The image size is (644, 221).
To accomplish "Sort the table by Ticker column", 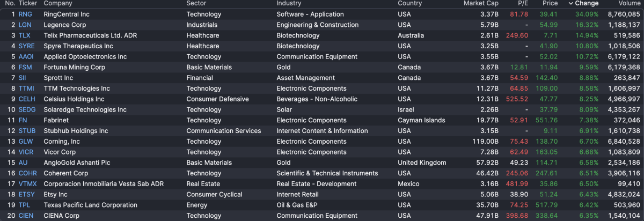I will pos(28,3).
